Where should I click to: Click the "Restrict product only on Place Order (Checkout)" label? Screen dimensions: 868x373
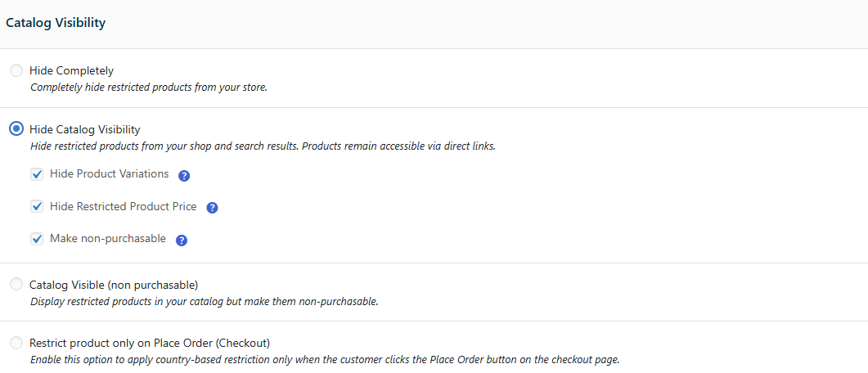click(x=150, y=343)
